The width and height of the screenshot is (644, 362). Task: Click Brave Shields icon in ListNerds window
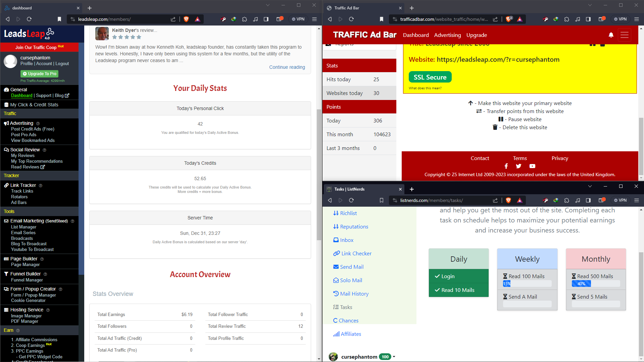tap(508, 200)
